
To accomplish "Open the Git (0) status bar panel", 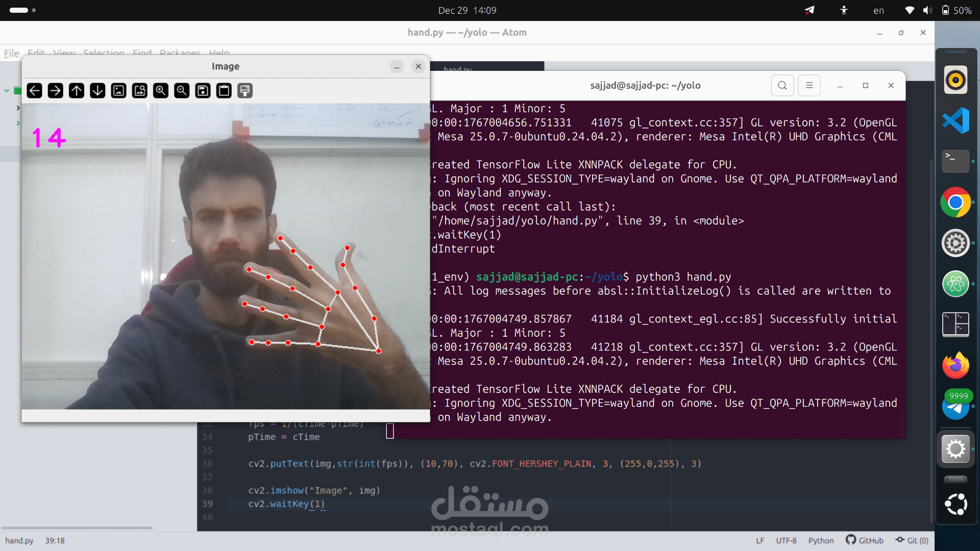I will click(x=912, y=540).
